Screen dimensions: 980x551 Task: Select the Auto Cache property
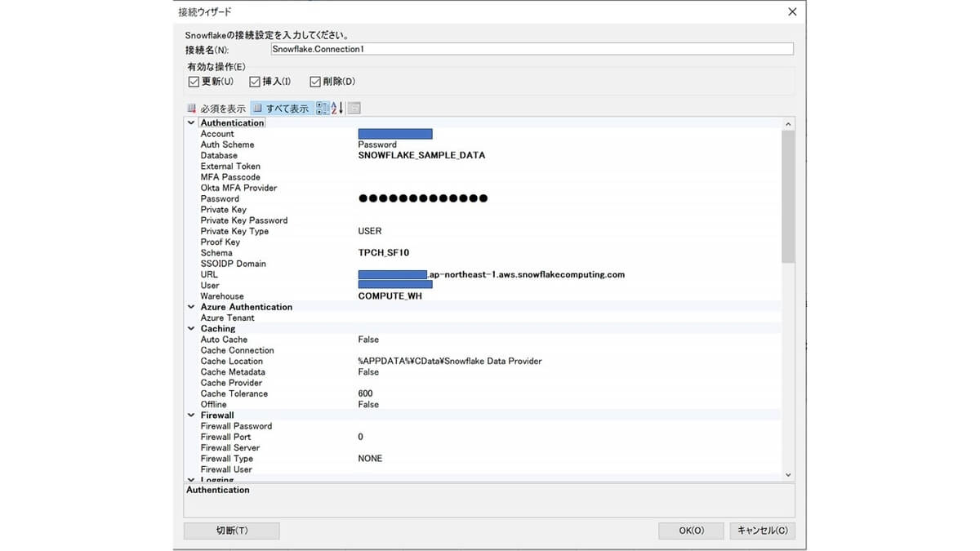coord(224,340)
